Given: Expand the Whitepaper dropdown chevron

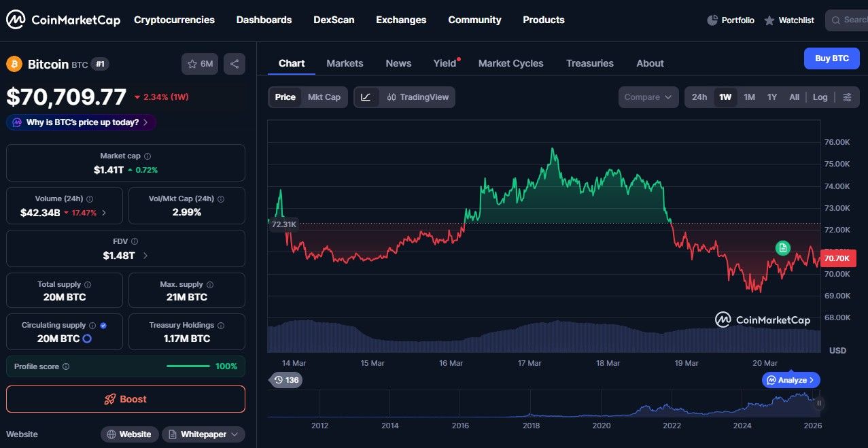Looking at the screenshot, I should coord(234,434).
